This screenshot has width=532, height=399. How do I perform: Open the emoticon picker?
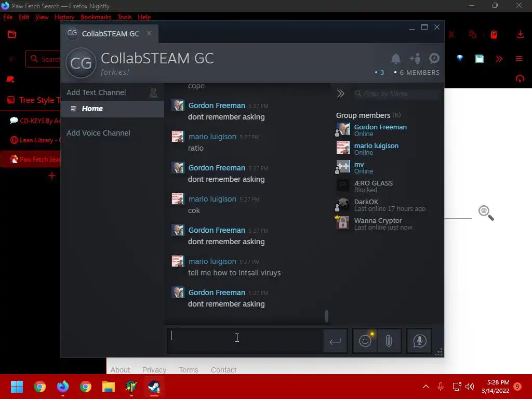pos(365,341)
